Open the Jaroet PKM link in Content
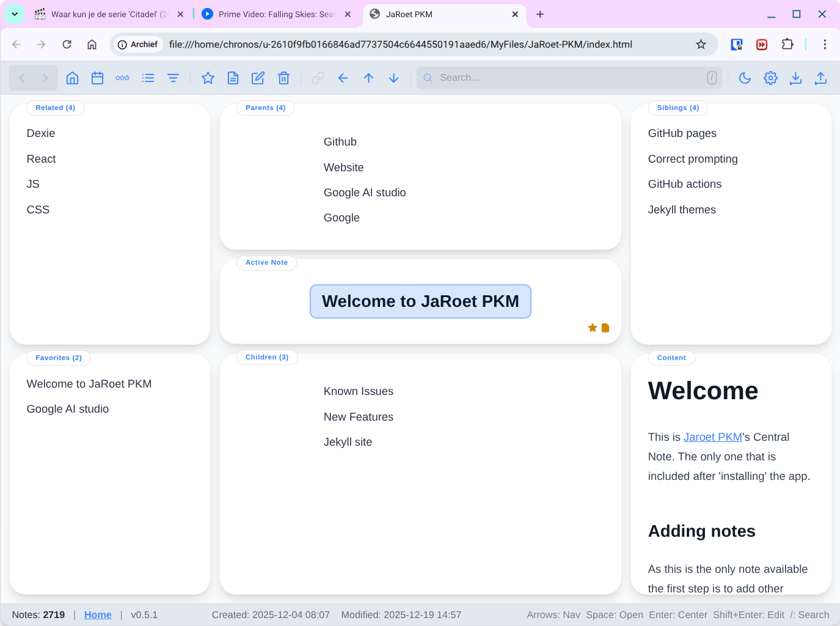Image resolution: width=840 pixels, height=626 pixels. tap(712, 436)
